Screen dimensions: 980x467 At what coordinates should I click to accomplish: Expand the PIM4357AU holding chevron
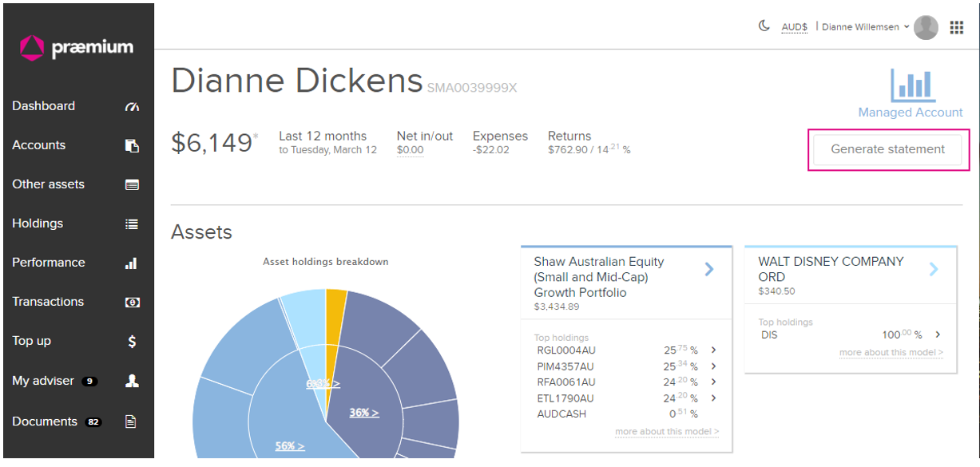[x=713, y=366]
